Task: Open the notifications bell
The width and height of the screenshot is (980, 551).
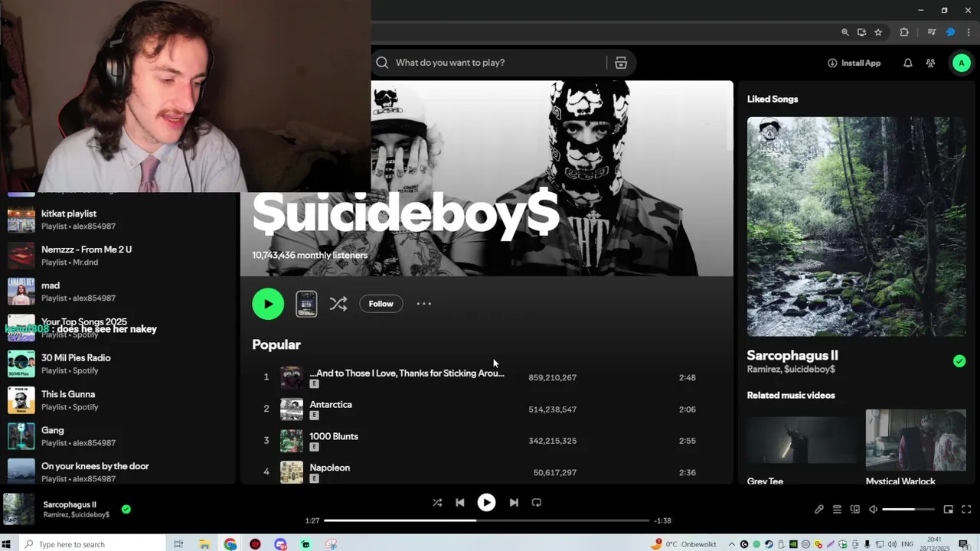Action: pyautogui.click(x=908, y=63)
